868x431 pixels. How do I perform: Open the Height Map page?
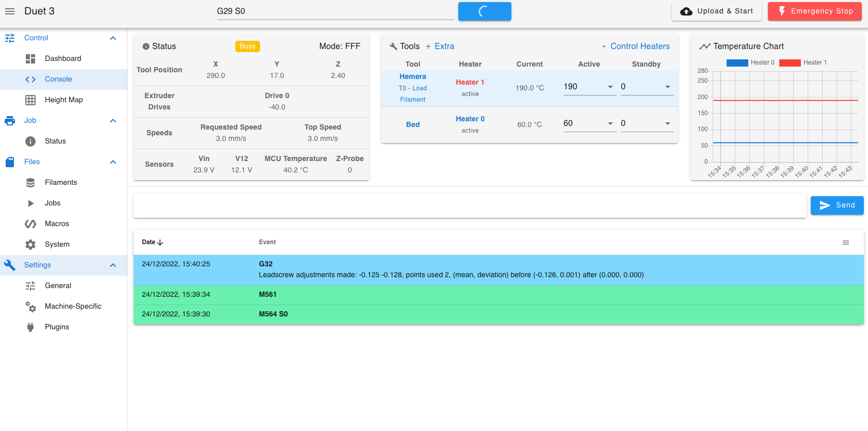click(x=63, y=100)
